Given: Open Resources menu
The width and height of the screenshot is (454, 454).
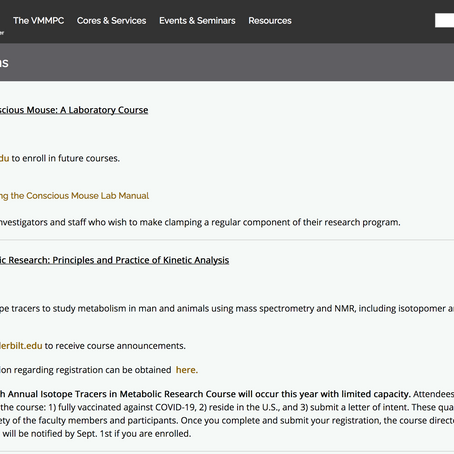Looking at the screenshot, I should point(270,21).
